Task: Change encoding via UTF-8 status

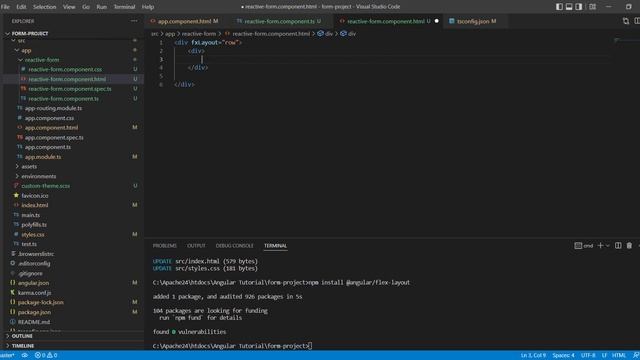Action: (x=588, y=356)
